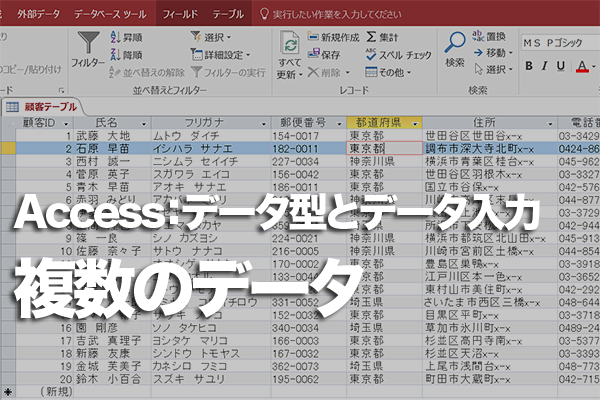Screen dimensions: 600x400
Task: Open その他 records menu
Action: pos(388,72)
